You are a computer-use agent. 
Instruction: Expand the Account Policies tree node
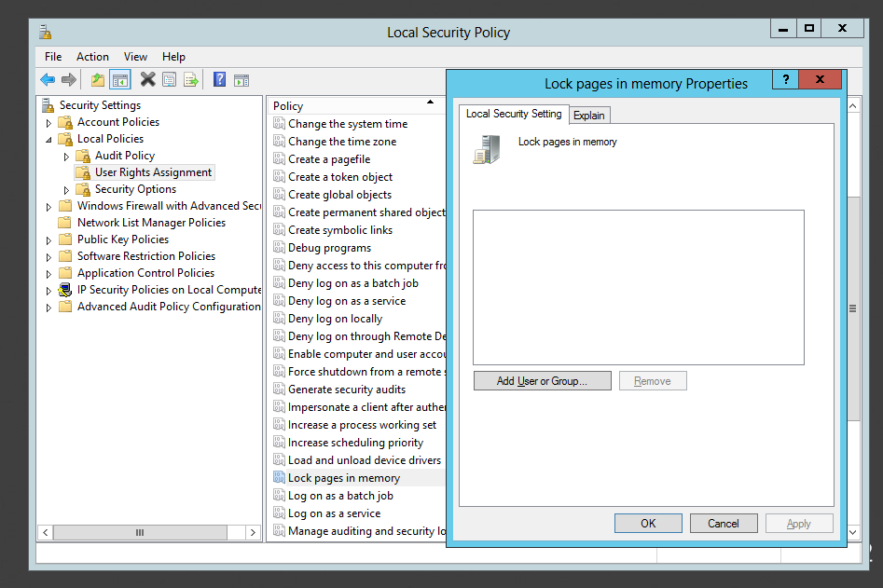tap(48, 123)
